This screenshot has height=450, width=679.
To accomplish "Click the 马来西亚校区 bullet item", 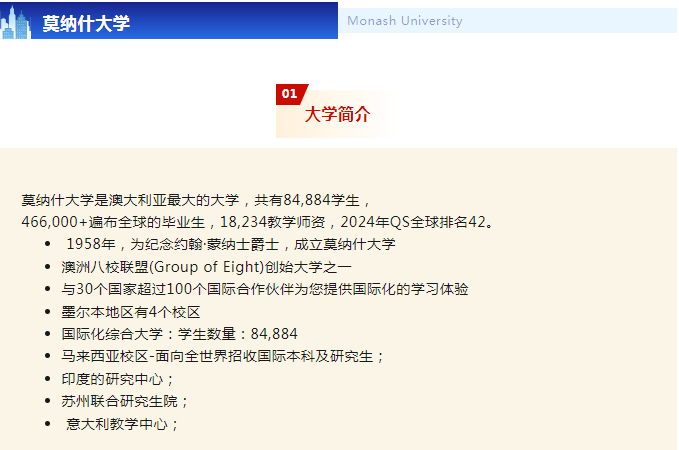I will [x=222, y=356].
